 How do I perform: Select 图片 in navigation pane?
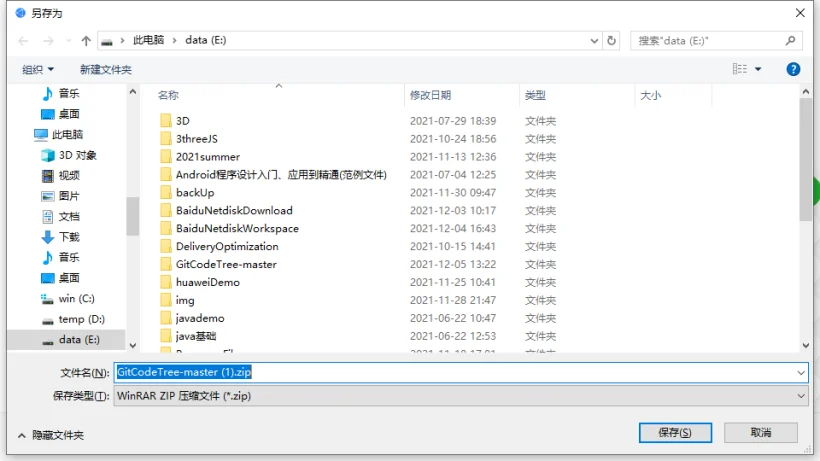point(61,196)
